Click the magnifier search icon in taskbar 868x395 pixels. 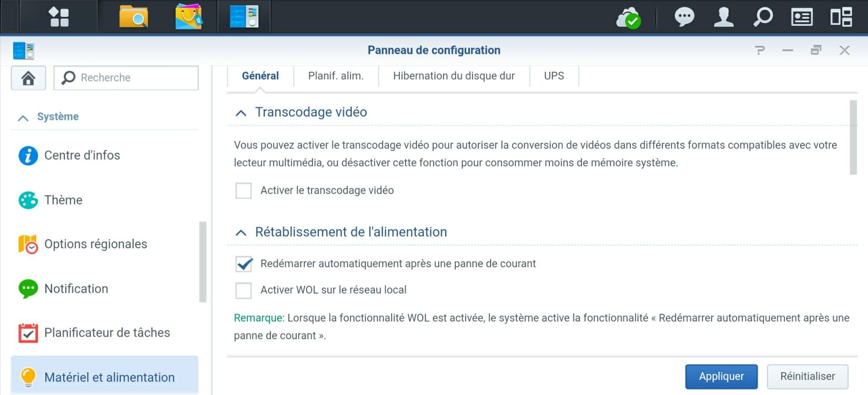click(763, 17)
